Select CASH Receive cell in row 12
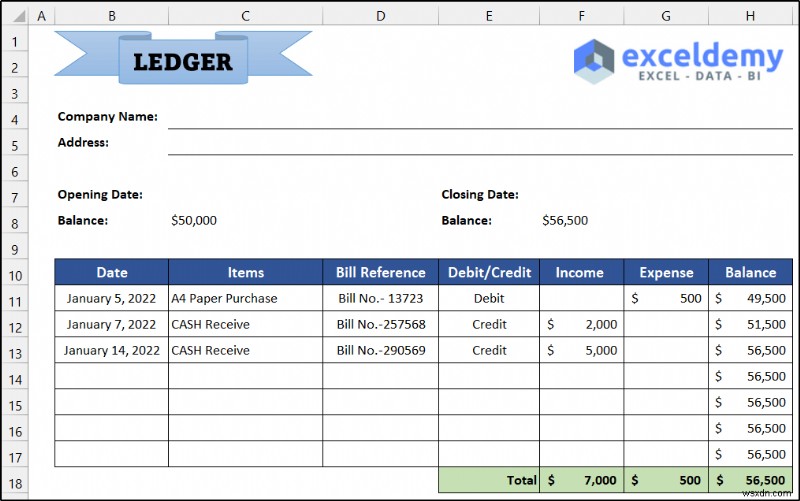This screenshot has width=800, height=501. point(245,324)
